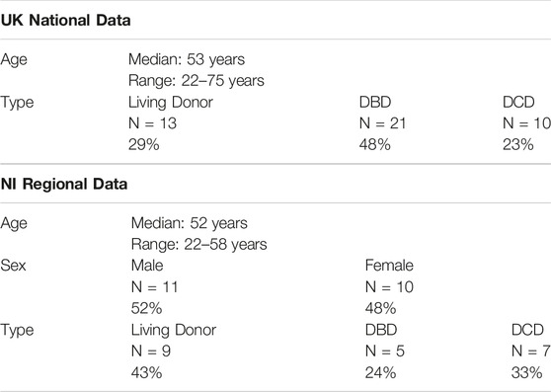Viewport: 551px width, 392px height.
Task: Click the 29% cell under Living Donor
Action: [x=144, y=145]
